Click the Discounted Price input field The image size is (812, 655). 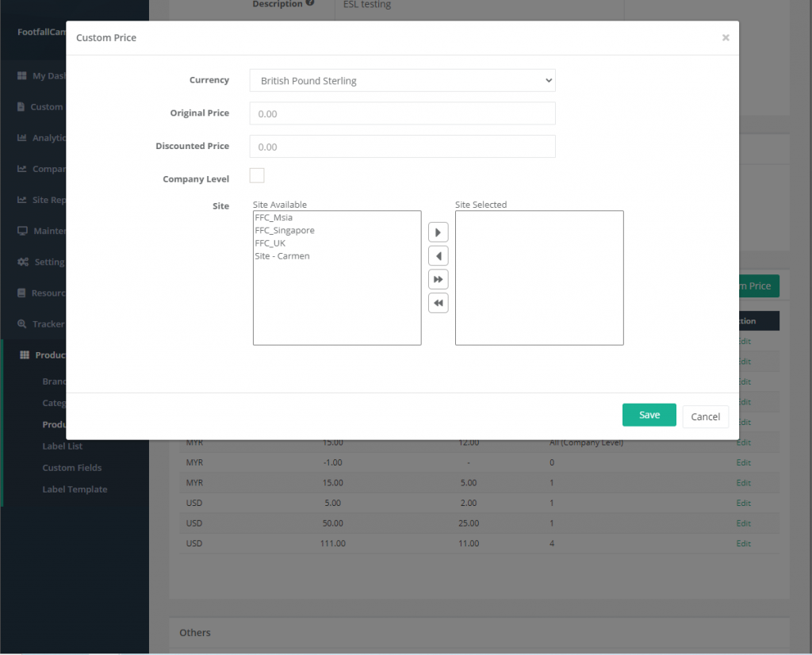(402, 147)
